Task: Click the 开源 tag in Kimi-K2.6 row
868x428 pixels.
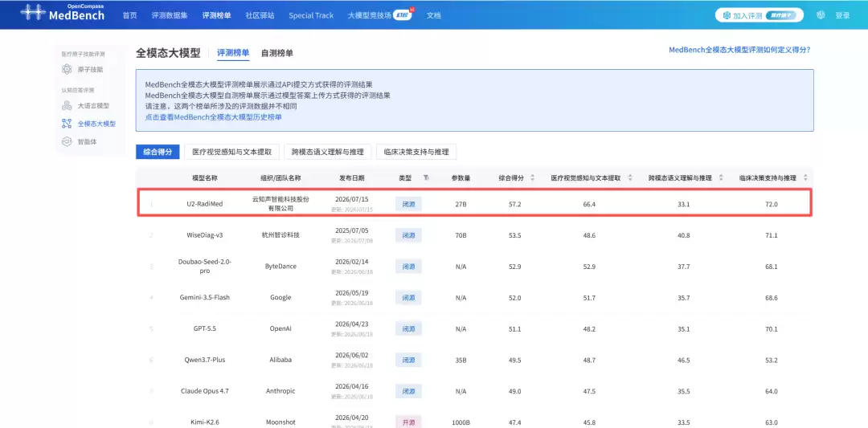Action: coord(408,422)
